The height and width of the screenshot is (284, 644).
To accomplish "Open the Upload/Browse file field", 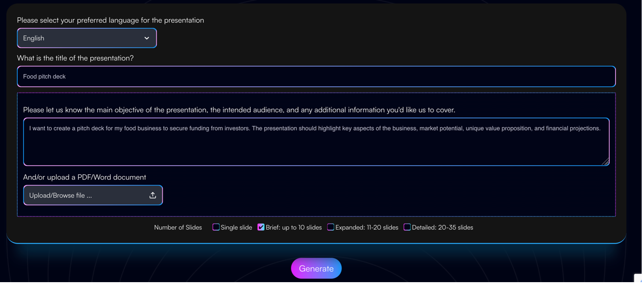I will (x=93, y=195).
